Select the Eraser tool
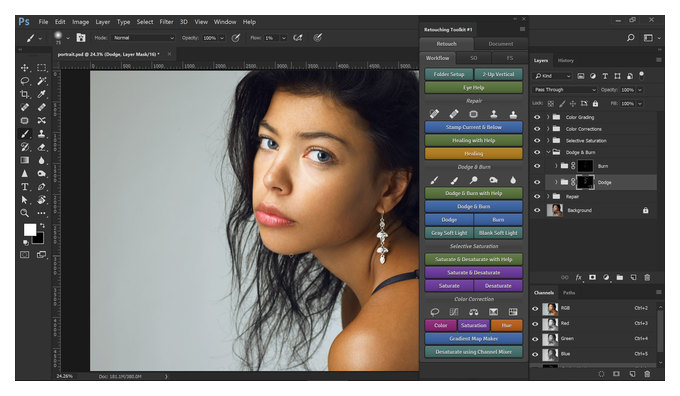 [41, 147]
